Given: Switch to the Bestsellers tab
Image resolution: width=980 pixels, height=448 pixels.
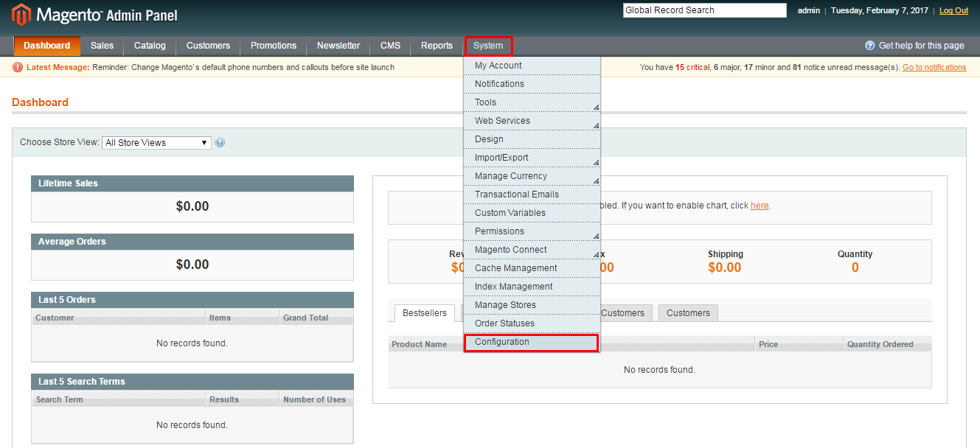Looking at the screenshot, I should (x=425, y=313).
